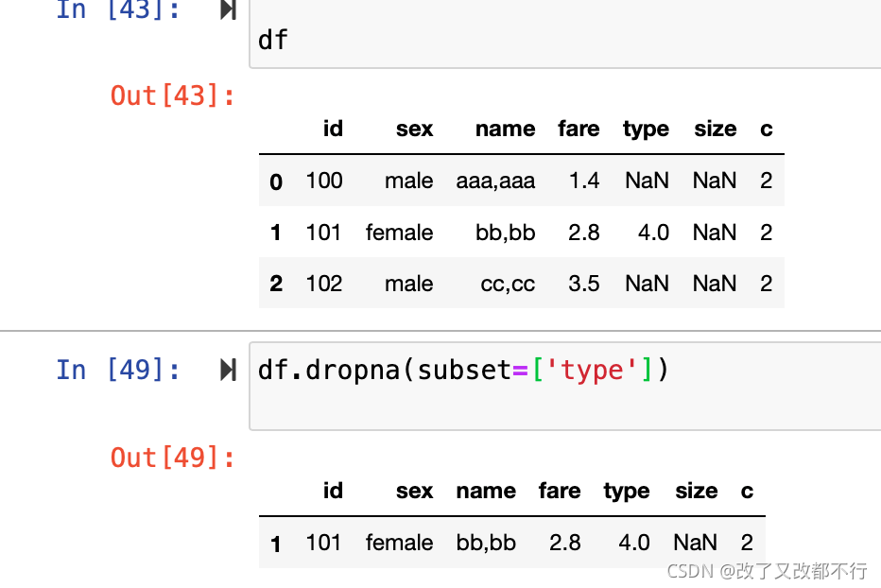Screen dimensions: 881x588
Task: Click 'male' in the row with id 102
Action: (409, 284)
